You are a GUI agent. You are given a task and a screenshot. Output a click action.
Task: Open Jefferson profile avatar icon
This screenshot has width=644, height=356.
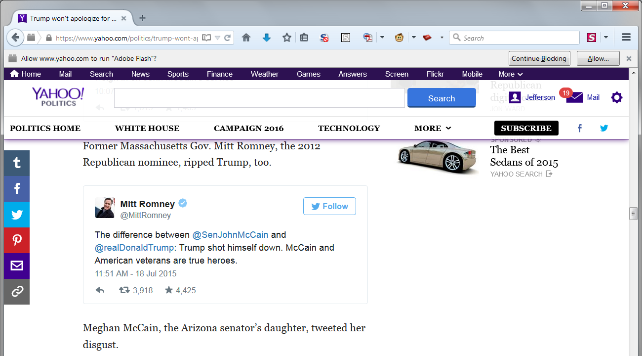515,97
